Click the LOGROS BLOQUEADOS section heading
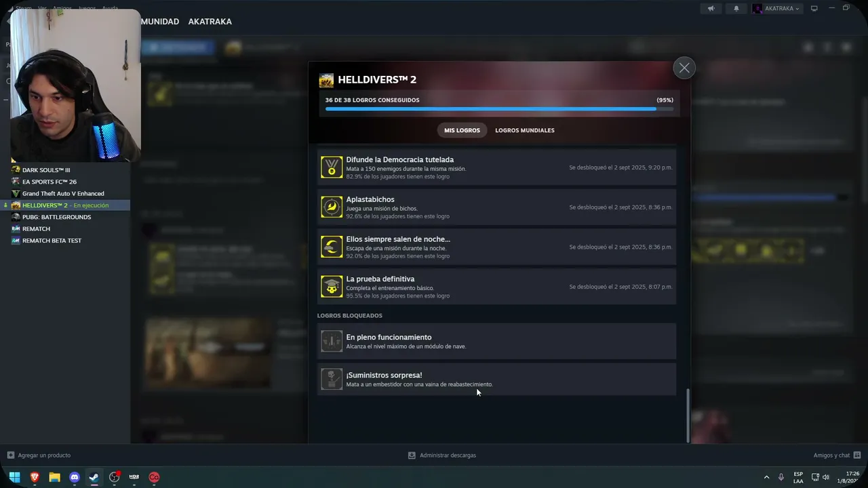Screen dimensions: 868x488 [x=350, y=316]
